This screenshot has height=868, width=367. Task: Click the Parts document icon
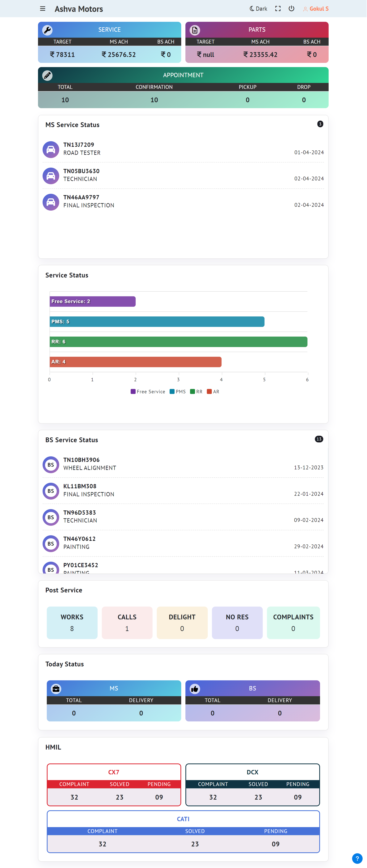(195, 30)
